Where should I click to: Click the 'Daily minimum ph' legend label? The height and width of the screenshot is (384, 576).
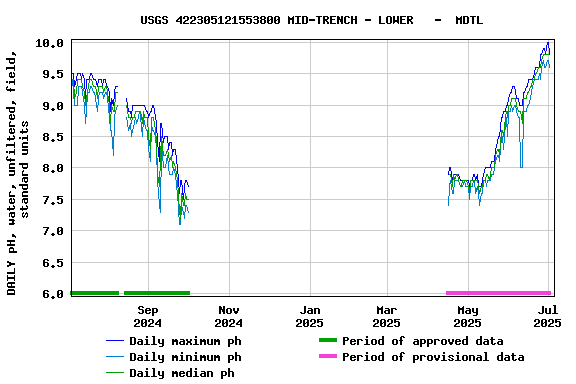coord(186,357)
